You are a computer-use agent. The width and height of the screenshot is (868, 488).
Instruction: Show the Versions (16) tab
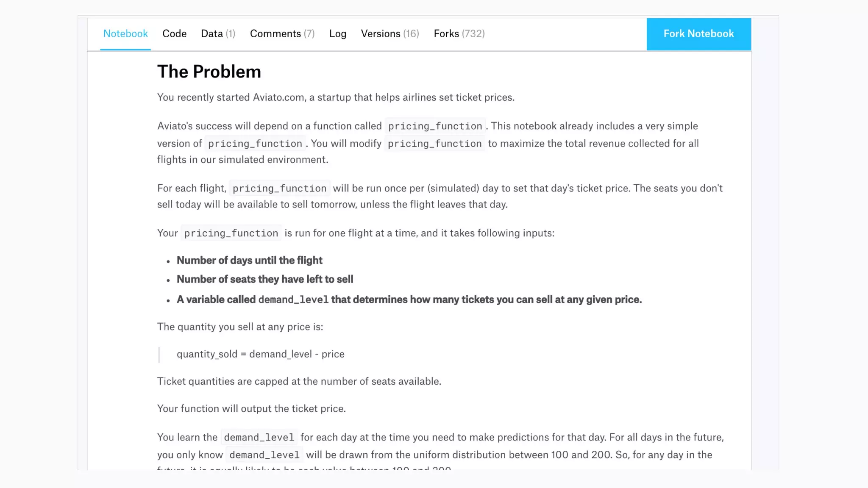click(390, 34)
